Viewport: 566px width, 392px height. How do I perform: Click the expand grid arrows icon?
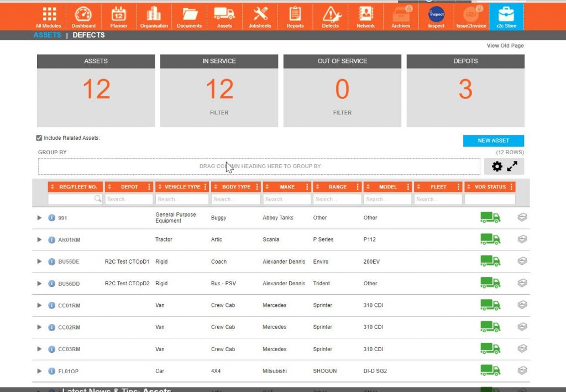pos(512,166)
